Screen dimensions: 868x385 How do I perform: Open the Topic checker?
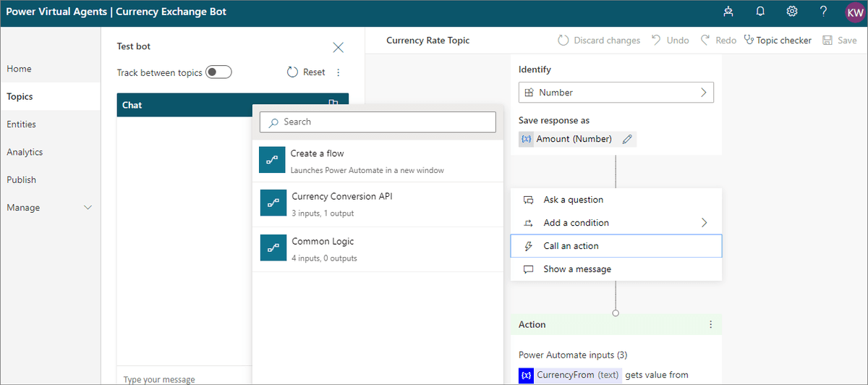778,41
